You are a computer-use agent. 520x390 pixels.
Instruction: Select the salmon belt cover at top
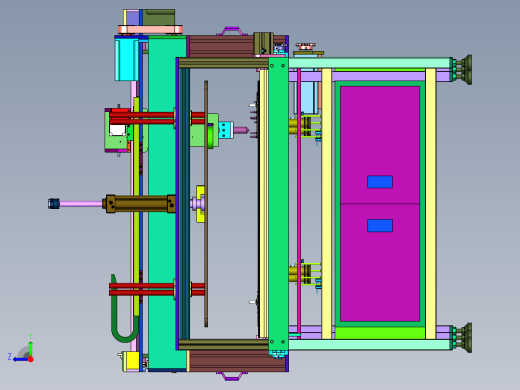click(150, 29)
